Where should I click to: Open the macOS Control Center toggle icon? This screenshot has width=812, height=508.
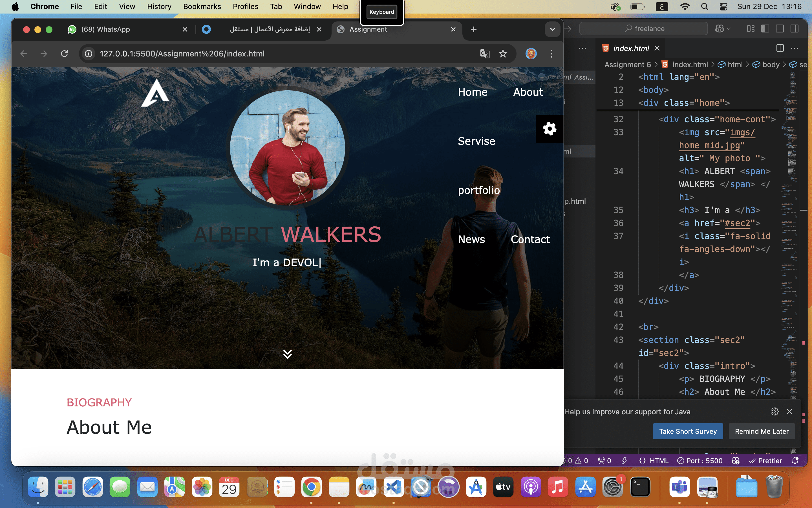click(x=723, y=7)
